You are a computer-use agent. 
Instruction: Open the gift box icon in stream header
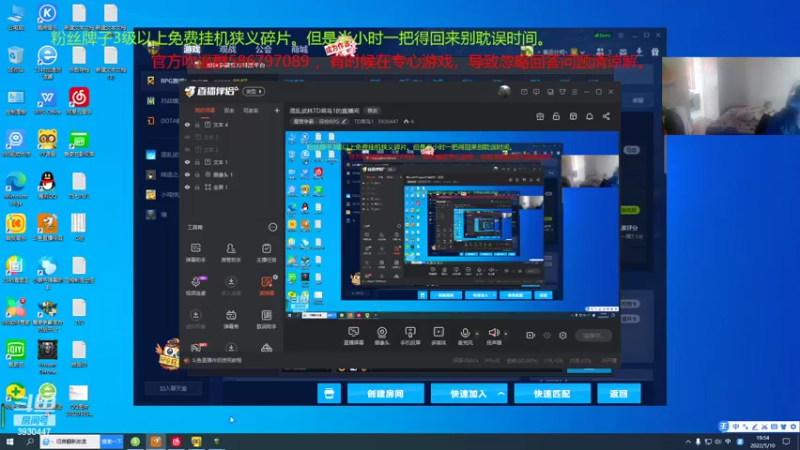[540, 116]
